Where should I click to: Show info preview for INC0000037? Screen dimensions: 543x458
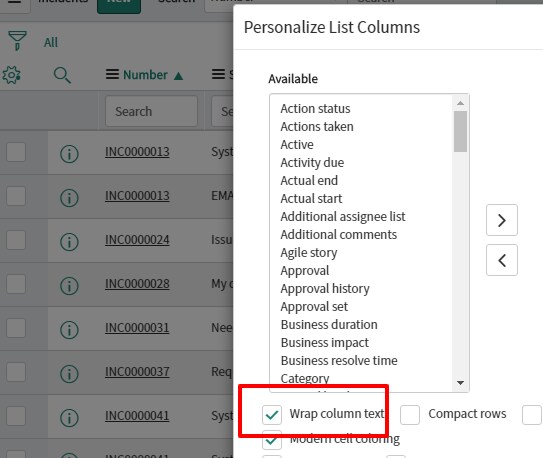(69, 374)
